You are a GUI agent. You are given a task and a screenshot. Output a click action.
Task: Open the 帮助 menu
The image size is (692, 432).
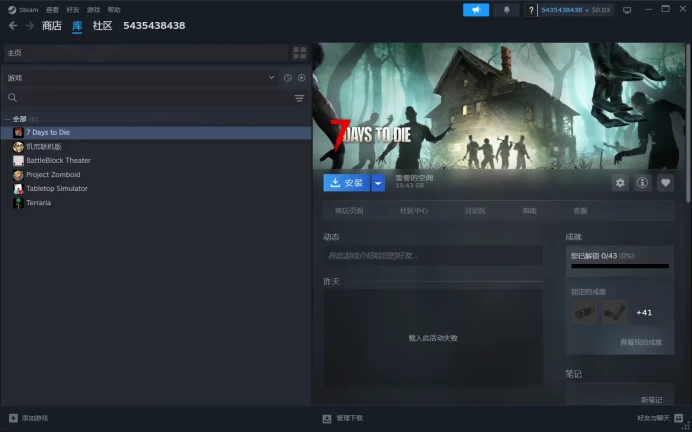114,10
